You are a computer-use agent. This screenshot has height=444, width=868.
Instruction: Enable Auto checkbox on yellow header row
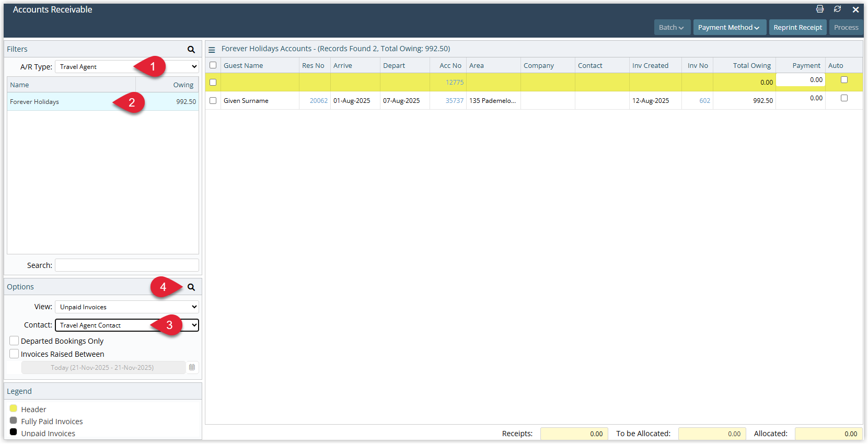[x=844, y=79]
